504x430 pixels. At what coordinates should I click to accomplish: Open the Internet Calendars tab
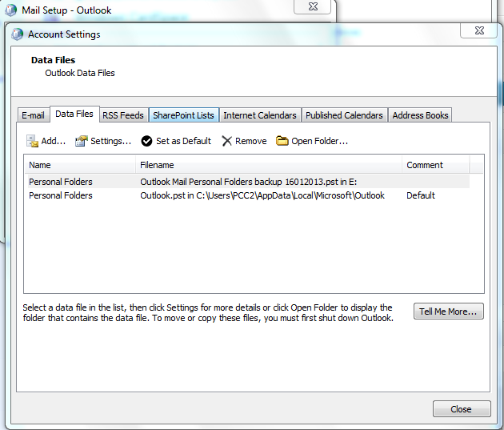pos(260,115)
